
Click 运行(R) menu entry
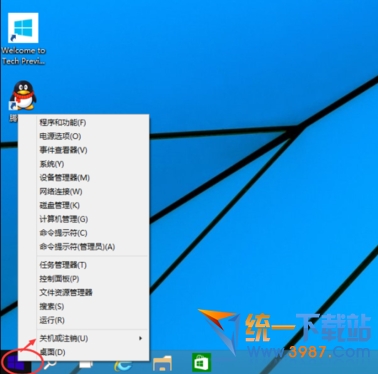click(x=83, y=321)
